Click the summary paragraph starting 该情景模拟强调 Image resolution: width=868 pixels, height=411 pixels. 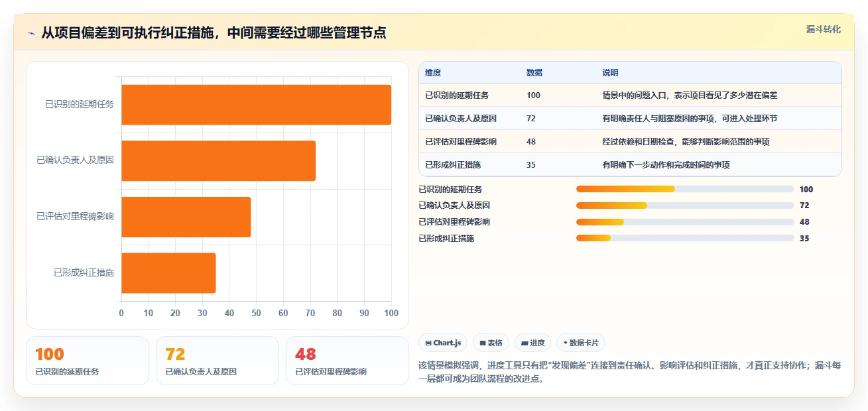[629, 373]
